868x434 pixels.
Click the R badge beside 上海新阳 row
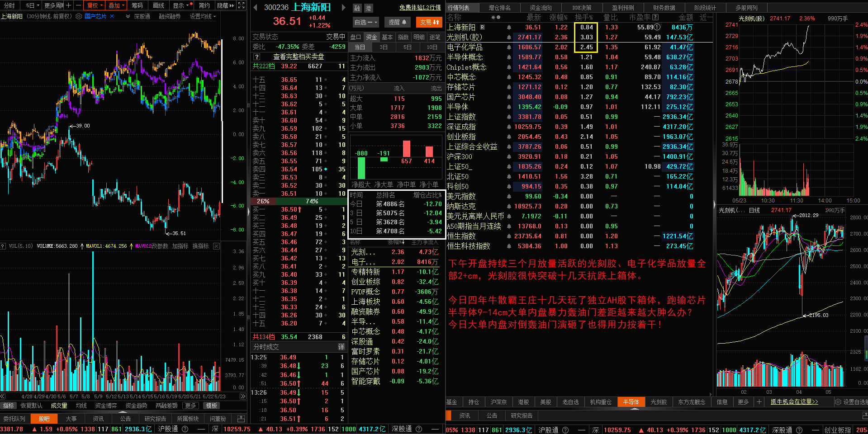482,27
